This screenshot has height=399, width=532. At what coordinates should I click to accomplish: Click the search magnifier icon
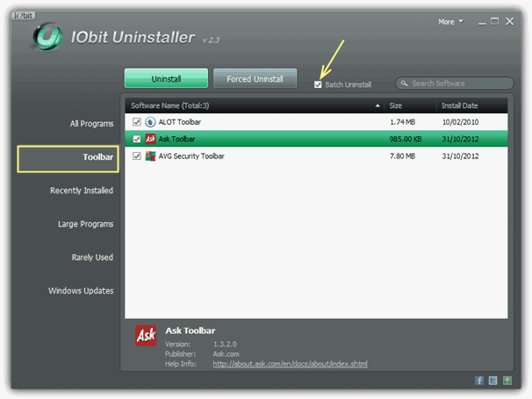[404, 83]
